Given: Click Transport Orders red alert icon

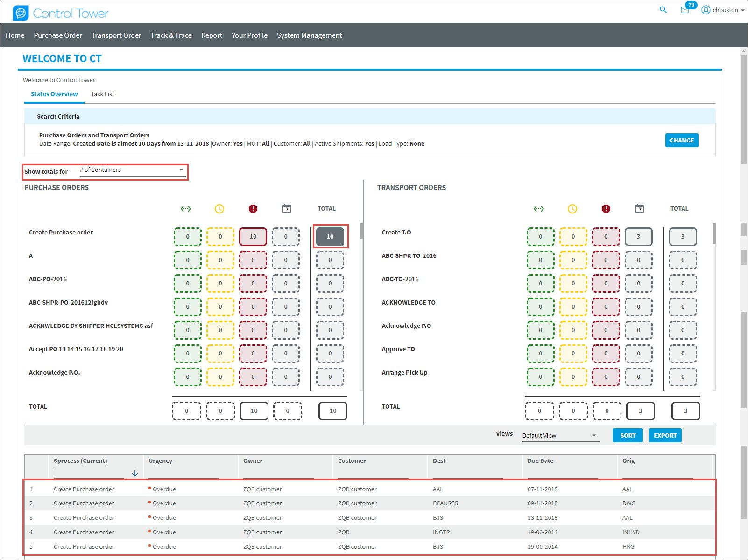Looking at the screenshot, I should (x=606, y=209).
